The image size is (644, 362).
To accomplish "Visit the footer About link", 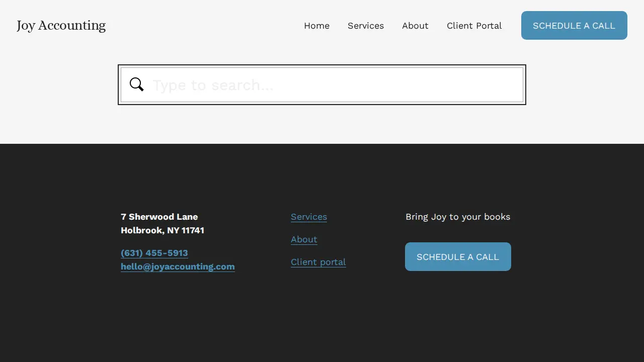I will 304,239.
